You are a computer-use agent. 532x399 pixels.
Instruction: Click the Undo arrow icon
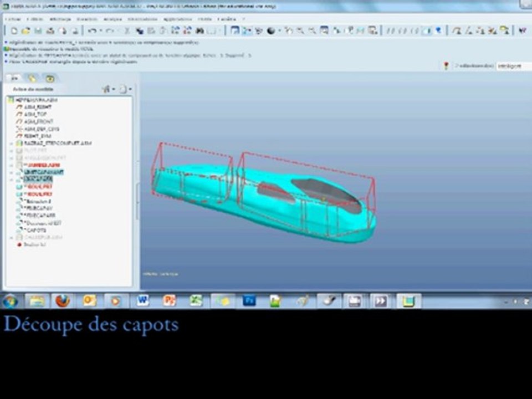click(x=91, y=31)
